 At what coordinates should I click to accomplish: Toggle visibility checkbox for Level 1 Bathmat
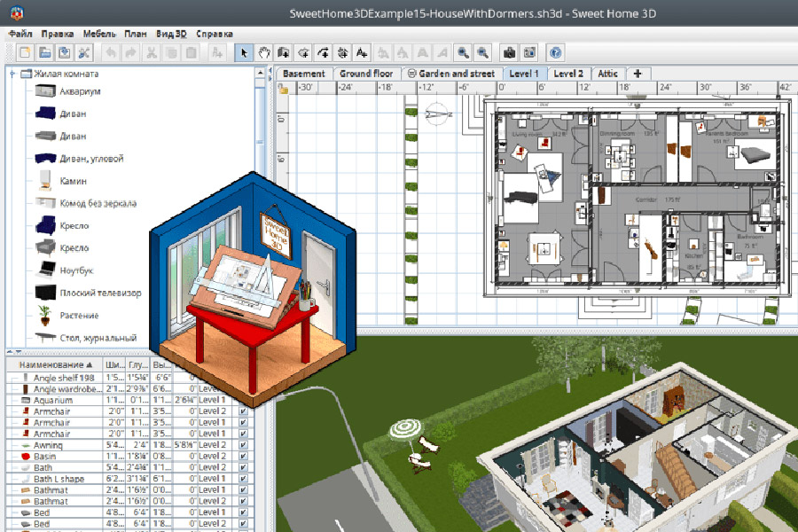(243, 489)
